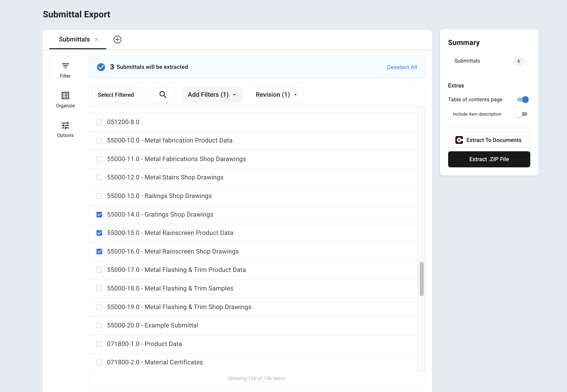Screen dimensions: 567x392
Task: Toggle Table of contents page switch
Action: point(523,100)
